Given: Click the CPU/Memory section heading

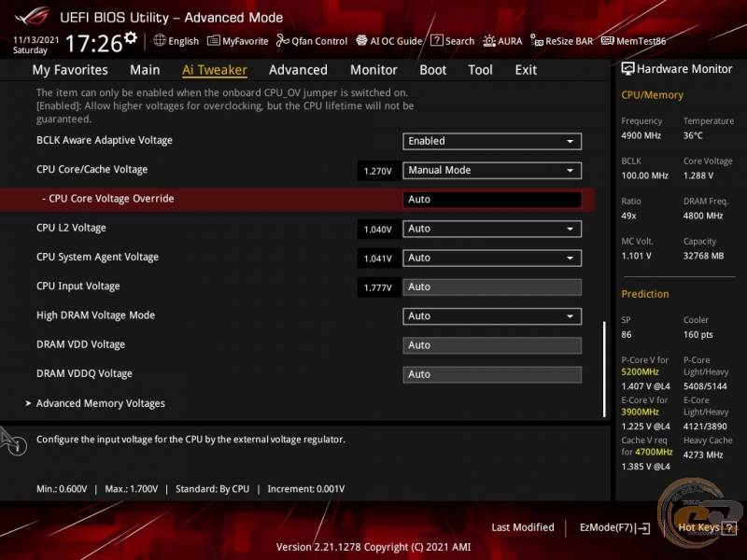Looking at the screenshot, I should point(652,95).
